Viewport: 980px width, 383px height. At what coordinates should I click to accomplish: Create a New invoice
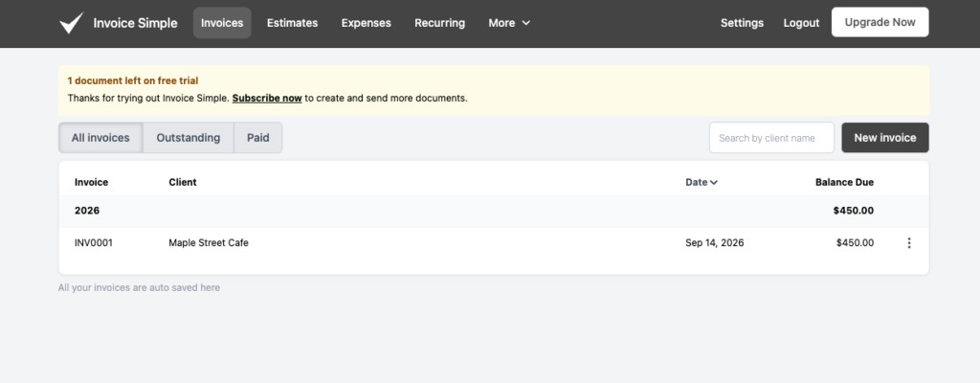pos(885,138)
